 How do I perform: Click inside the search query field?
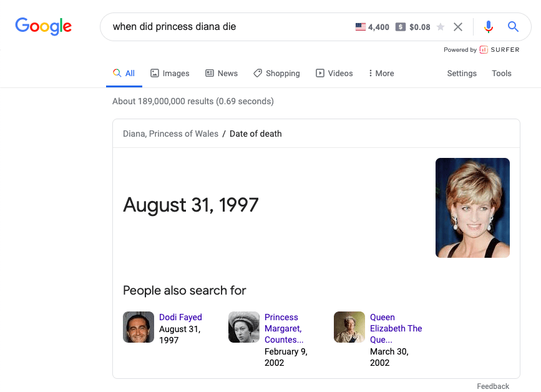point(231,27)
